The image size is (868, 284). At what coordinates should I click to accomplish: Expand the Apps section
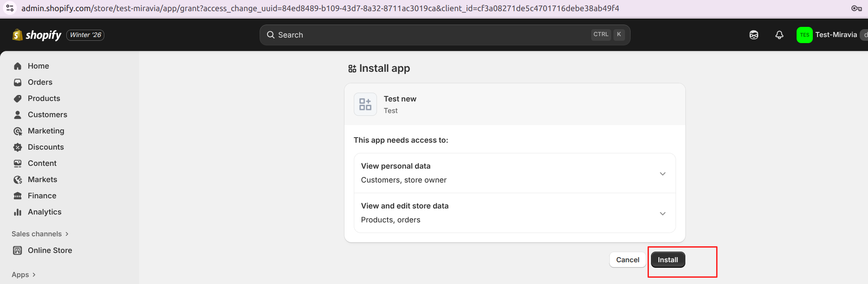(24, 275)
